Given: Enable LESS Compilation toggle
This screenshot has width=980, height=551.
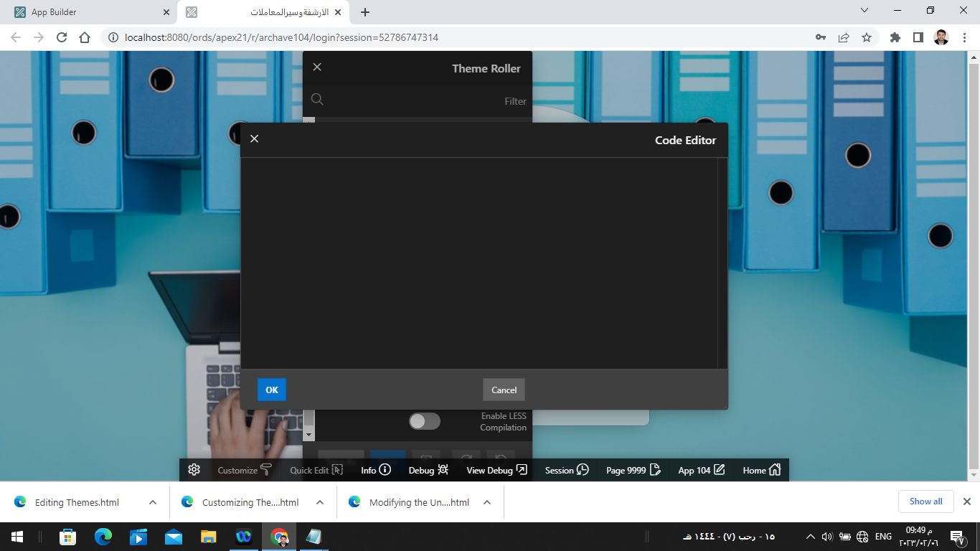Looking at the screenshot, I should (x=425, y=421).
